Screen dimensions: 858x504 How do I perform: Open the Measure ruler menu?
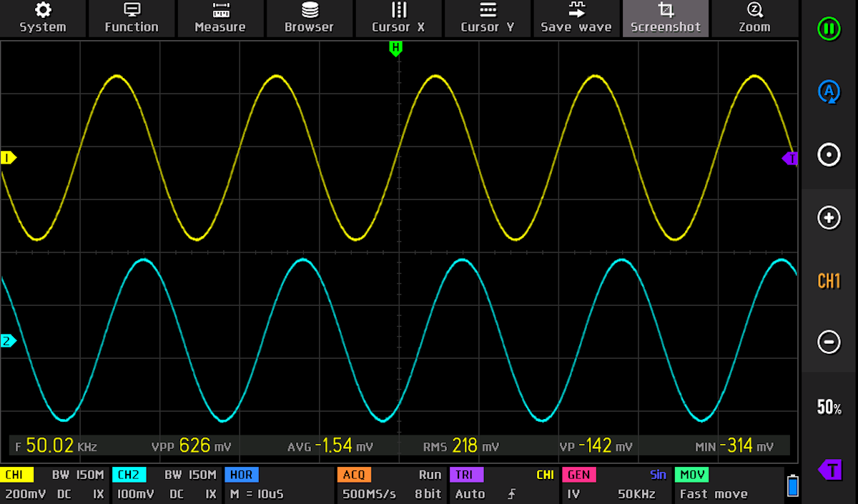(220, 19)
